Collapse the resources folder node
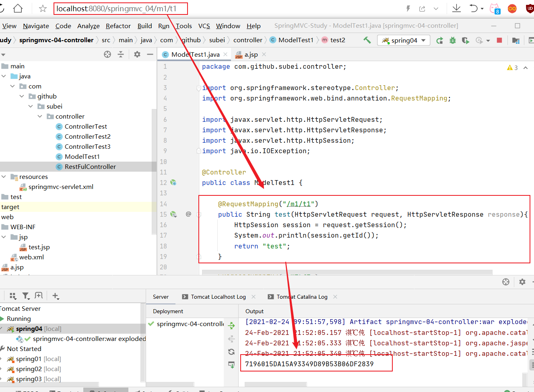 (x=4, y=177)
